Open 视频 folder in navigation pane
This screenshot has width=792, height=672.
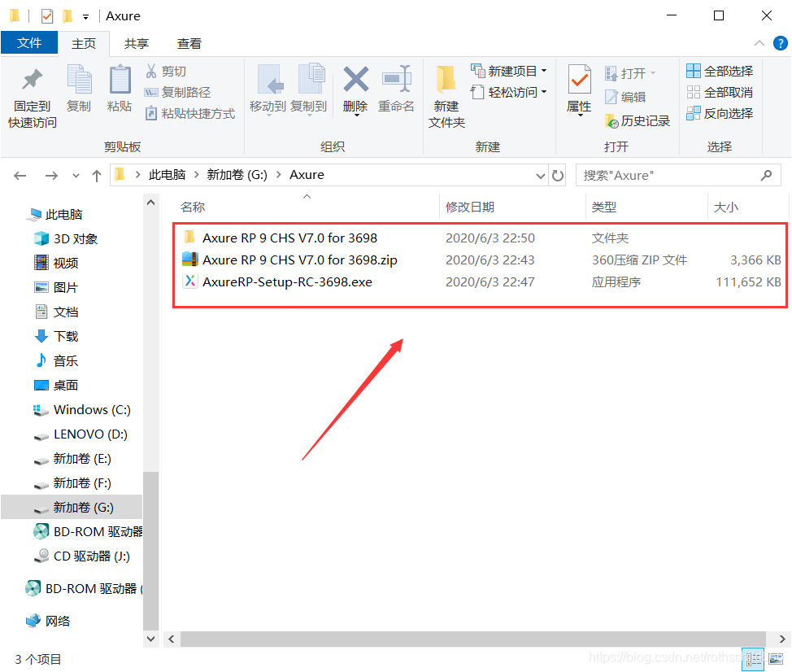(57, 264)
